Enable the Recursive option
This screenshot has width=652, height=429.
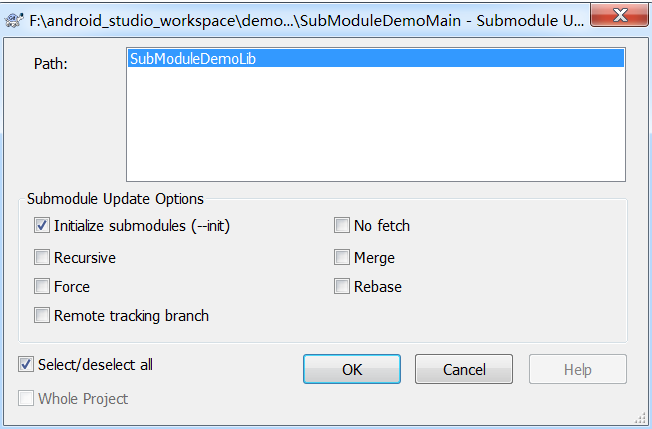click(42, 258)
